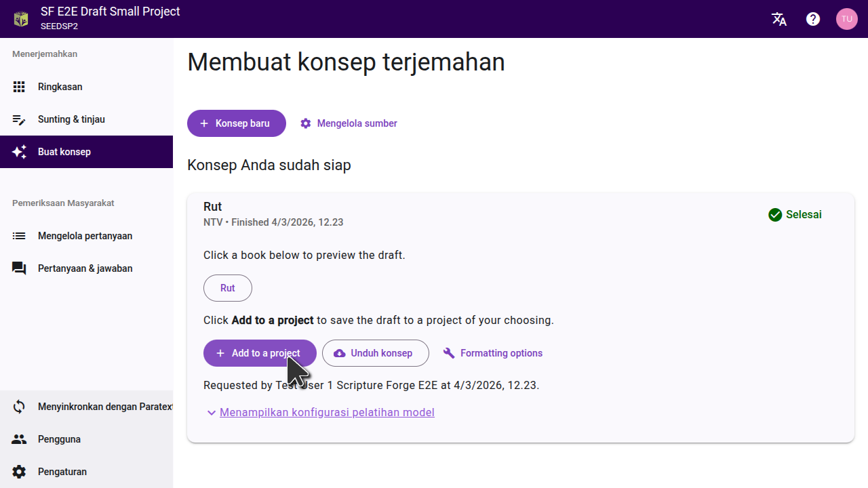Image resolution: width=868 pixels, height=488 pixels.
Task: Click the Paratext sync arrows icon
Action: pyautogui.click(x=19, y=407)
